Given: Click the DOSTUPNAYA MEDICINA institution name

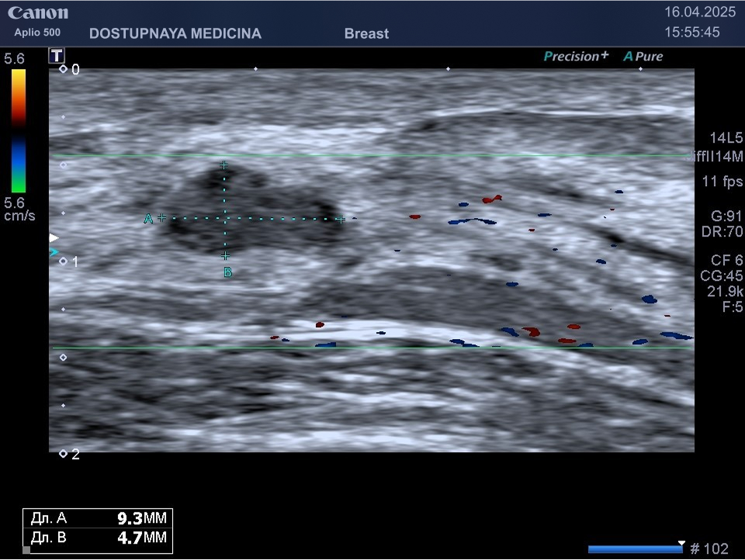Looking at the screenshot, I should (x=175, y=34).
